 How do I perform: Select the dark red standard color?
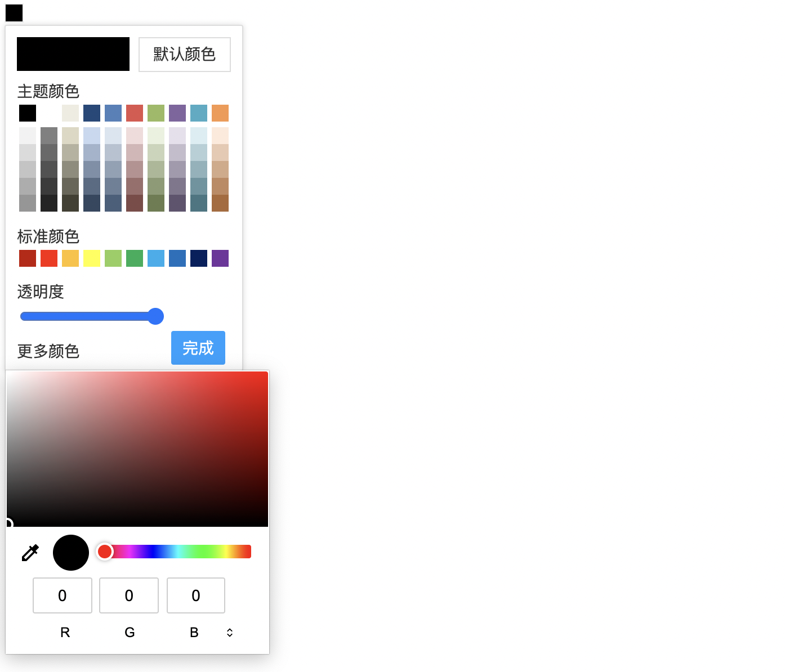[28, 258]
